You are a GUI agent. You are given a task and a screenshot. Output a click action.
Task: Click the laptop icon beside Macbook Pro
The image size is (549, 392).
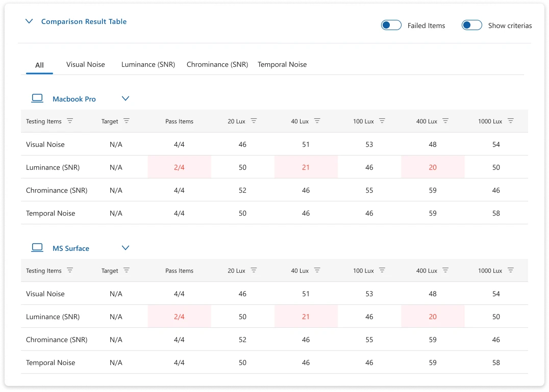coord(37,98)
